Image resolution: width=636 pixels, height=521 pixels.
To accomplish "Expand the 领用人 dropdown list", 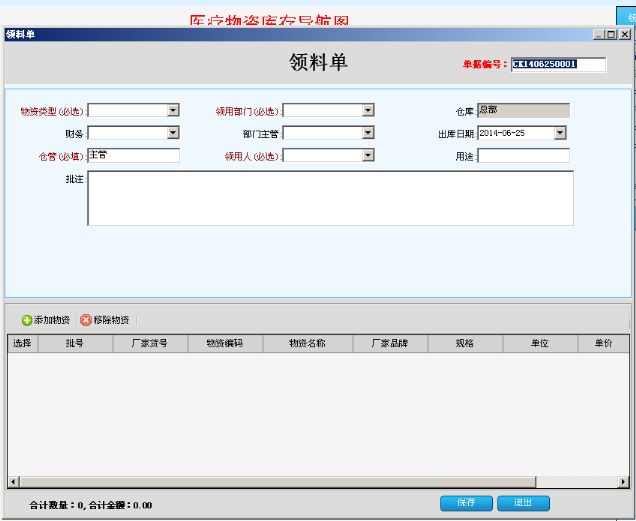I will tap(368, 155).
